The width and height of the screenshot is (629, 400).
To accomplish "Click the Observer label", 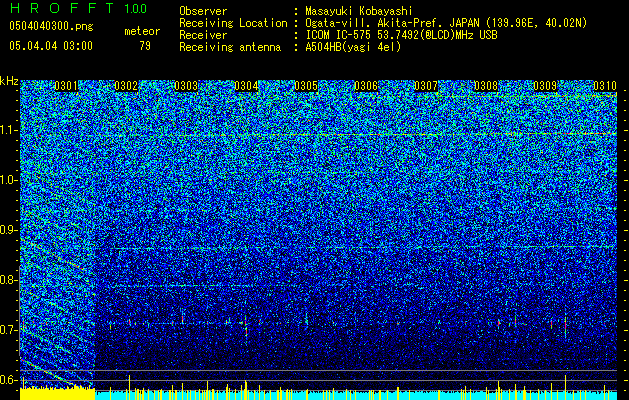I will coord(203,11).
